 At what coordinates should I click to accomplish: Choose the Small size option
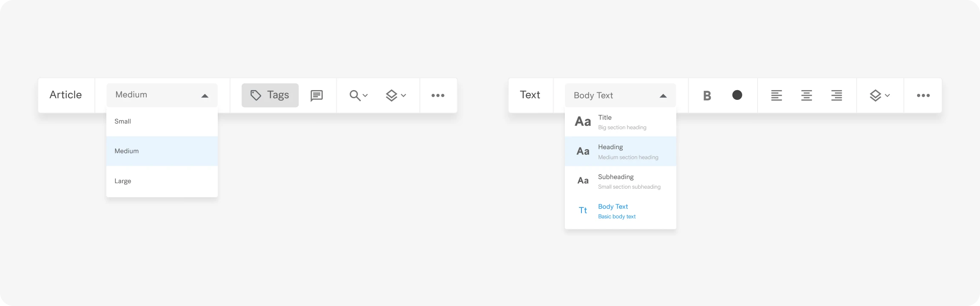click(x=162, y=122)
